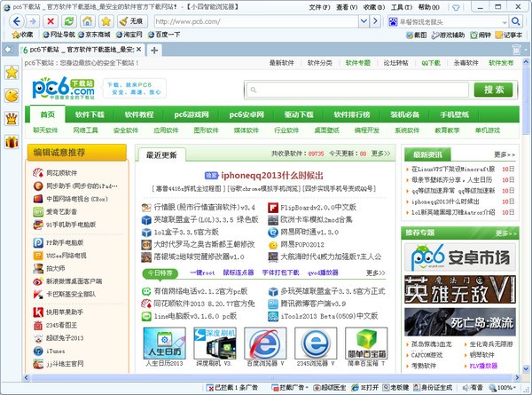Toggle 无痕 private browsing mode

(x=131, y=21)
